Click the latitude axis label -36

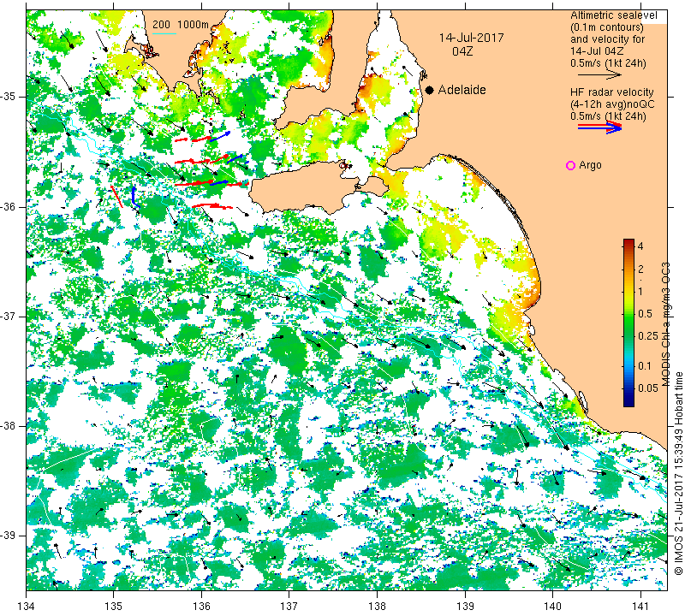(x=9, y=206)
